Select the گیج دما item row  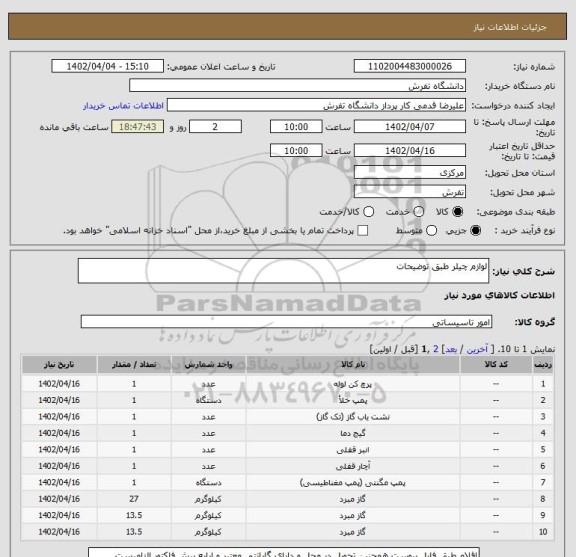[x=287, y=433]
